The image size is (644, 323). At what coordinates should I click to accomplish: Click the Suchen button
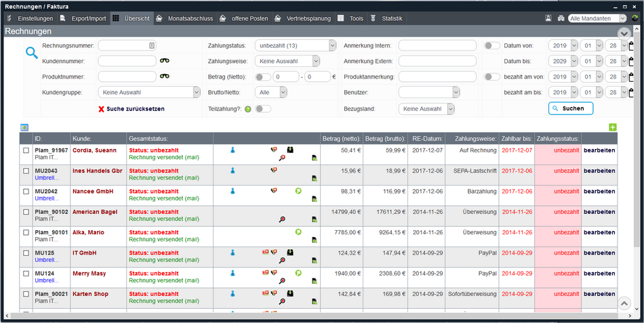(x=571, y=108)
